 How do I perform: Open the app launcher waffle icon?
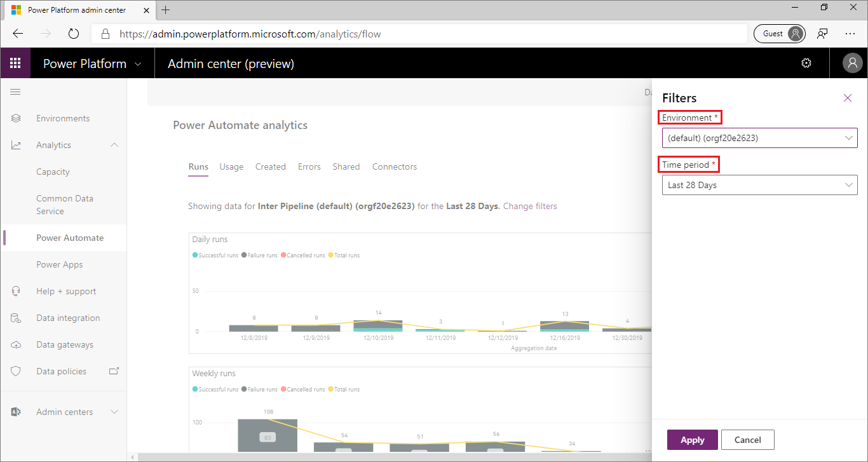point(16,64)
